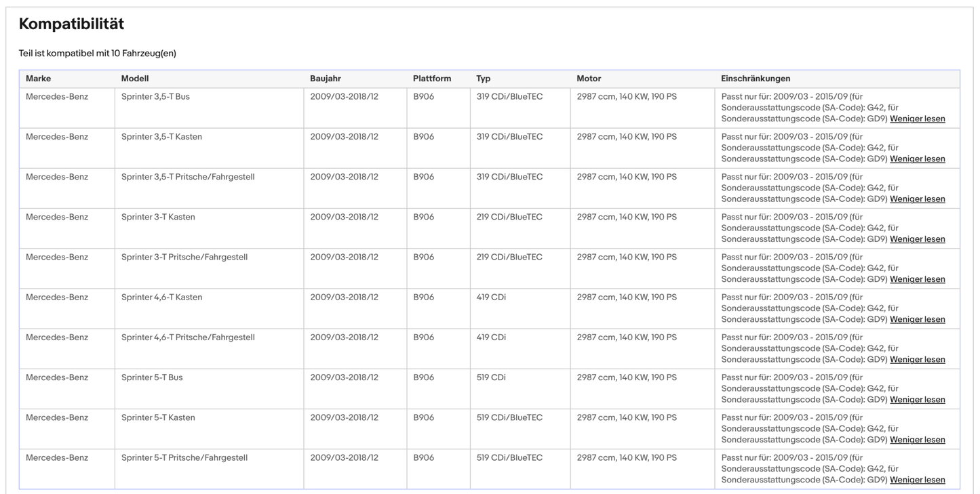Select the 'Sprinter 5-T Bus' model cell

click(152, 377)
